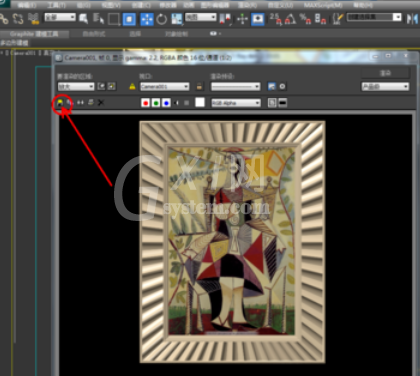Click the Use Pivot Point Center icon
The width and height of the screenshot is (420, 376).
tap(225, 19)
